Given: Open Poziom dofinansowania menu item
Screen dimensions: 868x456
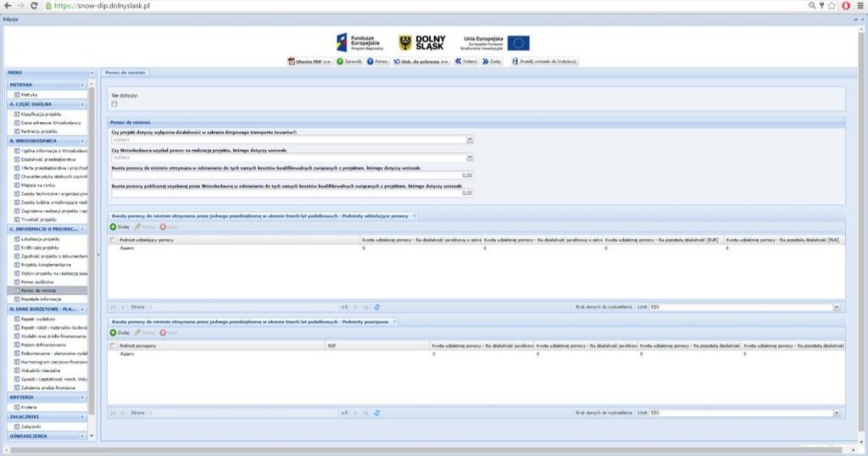Looking at the screenshot, I should (43, 345).
